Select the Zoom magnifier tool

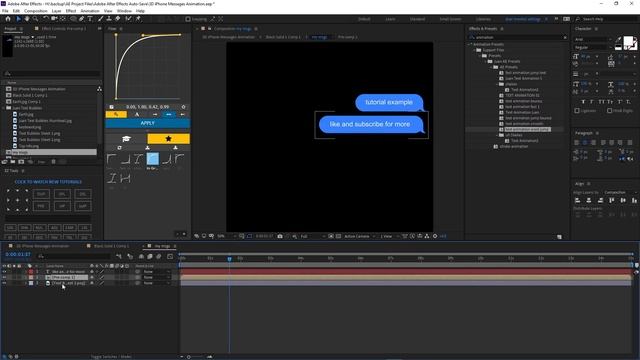pyautogui.click(x=36, y=19)
